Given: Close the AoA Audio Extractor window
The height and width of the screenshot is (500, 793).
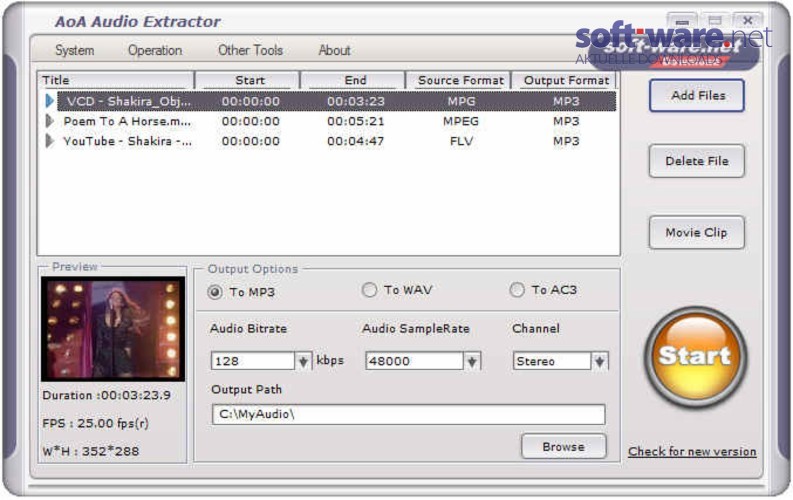Looking at the screenshot, I should click(747, 20).
